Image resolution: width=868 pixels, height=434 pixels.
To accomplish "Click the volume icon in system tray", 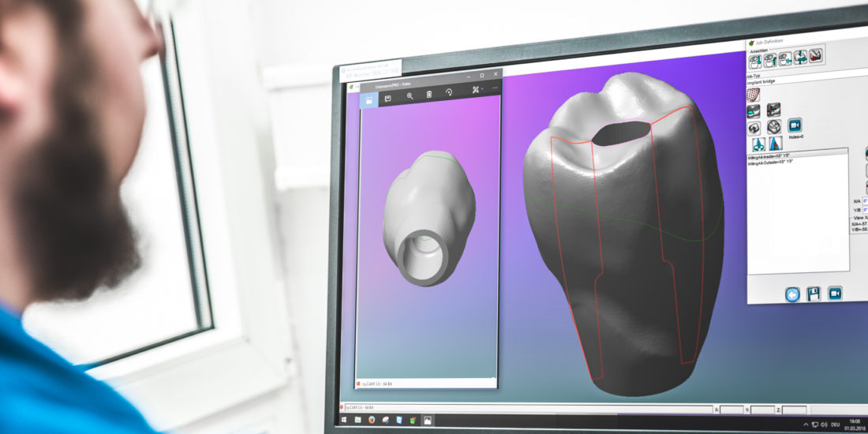I will pyautogui.click(x=825, y=424).
